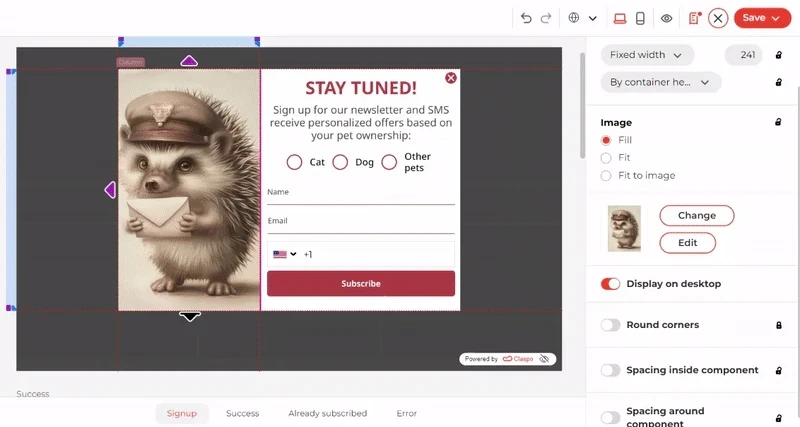Click the Change image button
This screenshot has height=427, width=800.
[x=697, y=215]
